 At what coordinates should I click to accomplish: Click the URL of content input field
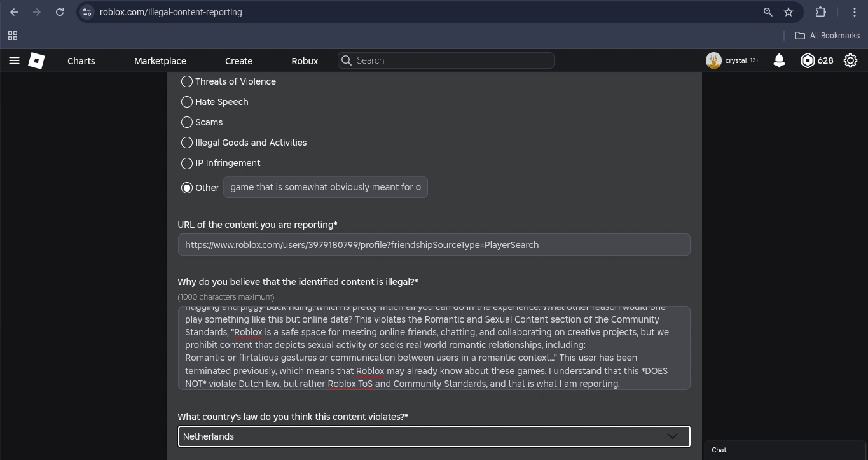click(434, 245)
